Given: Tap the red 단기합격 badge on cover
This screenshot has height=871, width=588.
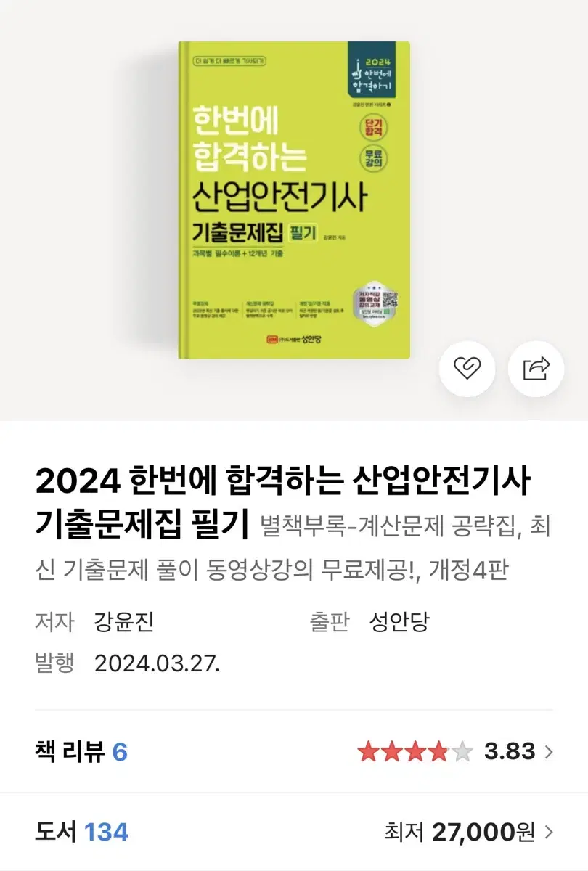Looking at the screenshot, I should tap(373, 128).
